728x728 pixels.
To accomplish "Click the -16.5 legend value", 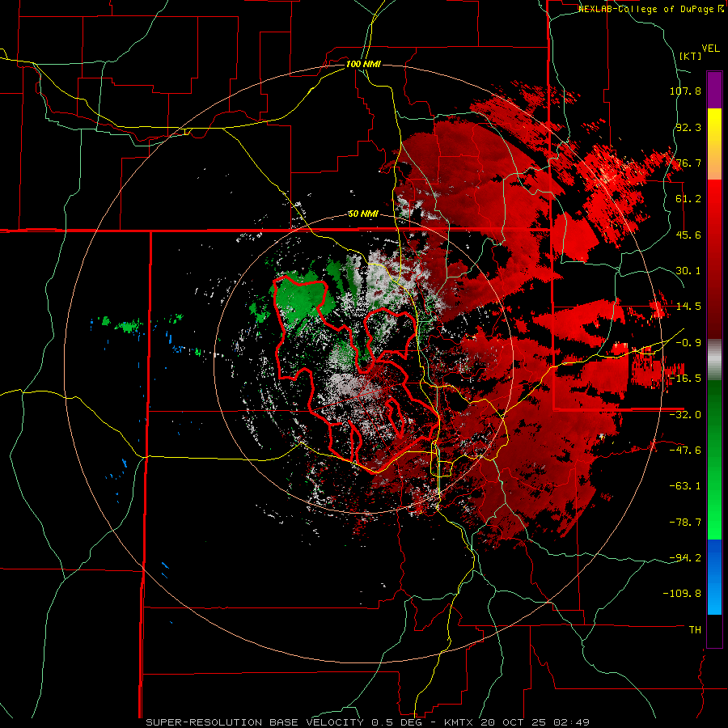I will click(x=685, y=379).
